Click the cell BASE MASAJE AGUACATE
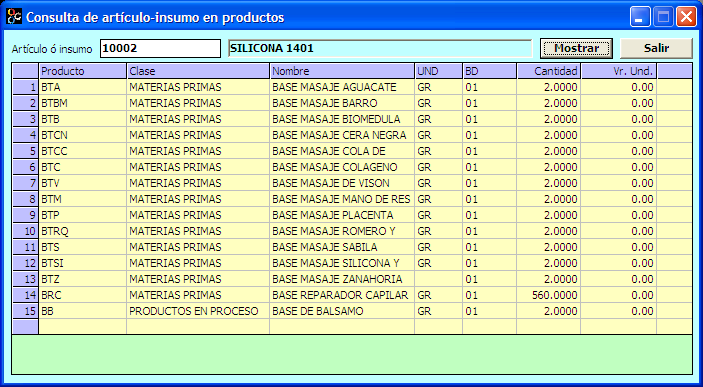 342,87
